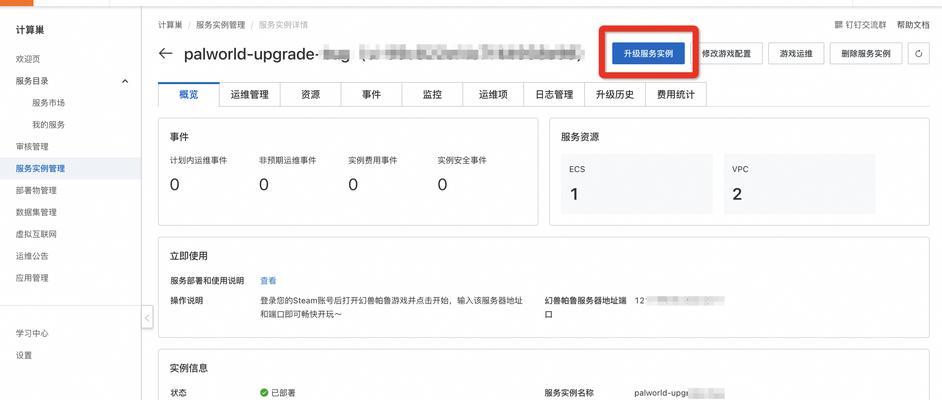
Task: Open 应用管理 in sidebar
Action: point(32,278)
